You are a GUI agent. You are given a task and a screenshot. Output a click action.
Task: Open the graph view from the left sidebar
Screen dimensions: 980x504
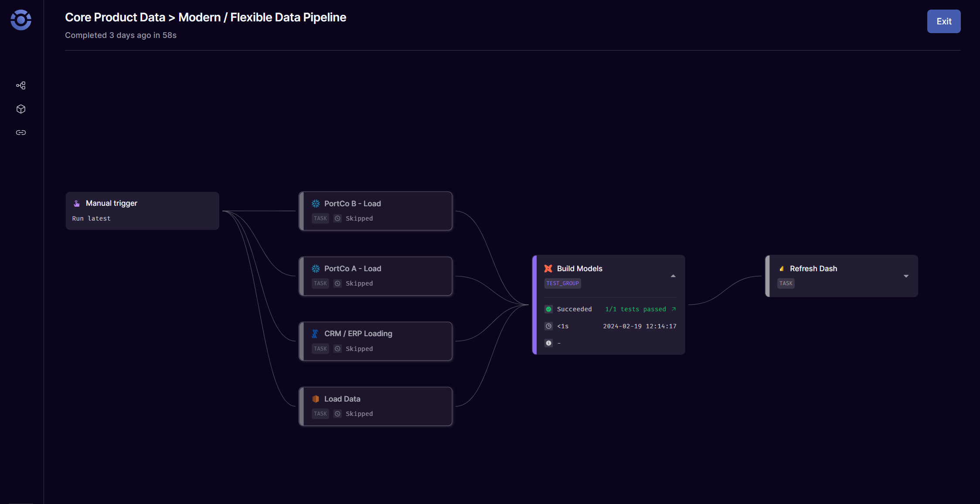coord(20,85)
